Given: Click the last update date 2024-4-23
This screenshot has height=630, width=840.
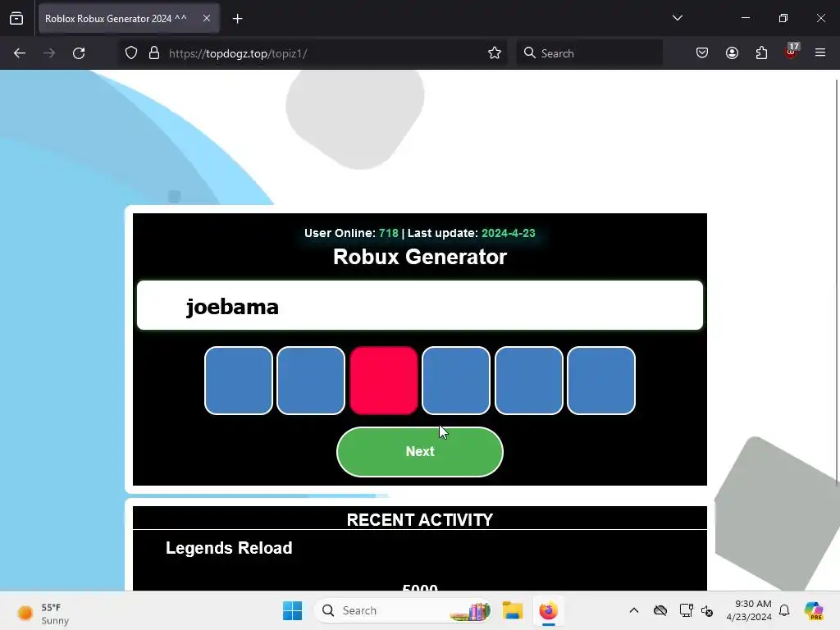Looking at the screenshot, I should click(509, 234).
